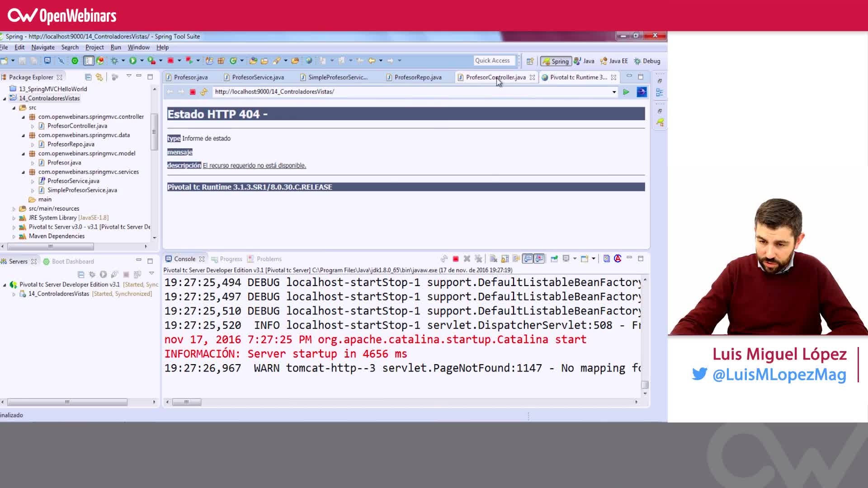Open the Navigate menu
Image resolution: width=868 pixels, height=488 pixels.
[42, 47]
